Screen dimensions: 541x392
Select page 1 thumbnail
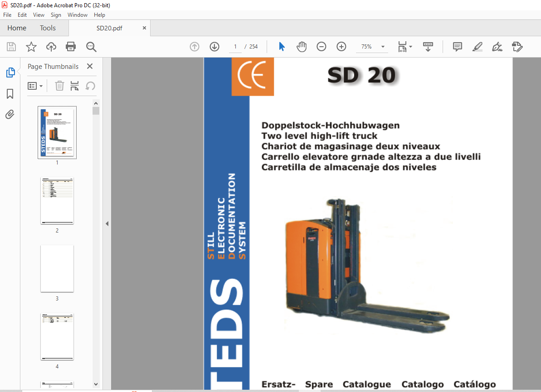pos(57,132)
